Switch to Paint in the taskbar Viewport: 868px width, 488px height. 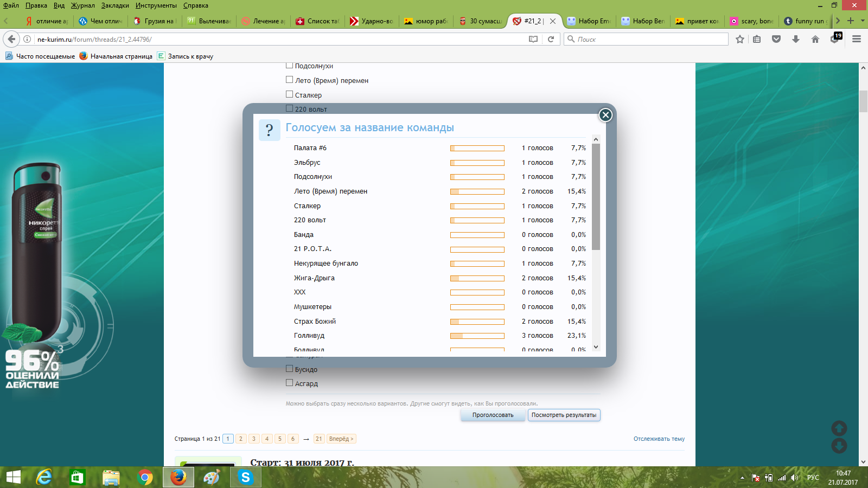point(212,477)
